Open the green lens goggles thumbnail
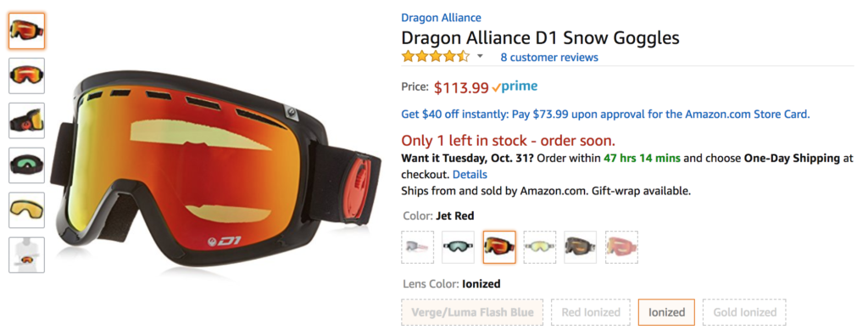Screen dimensions: 868x336 pos(26,165)
